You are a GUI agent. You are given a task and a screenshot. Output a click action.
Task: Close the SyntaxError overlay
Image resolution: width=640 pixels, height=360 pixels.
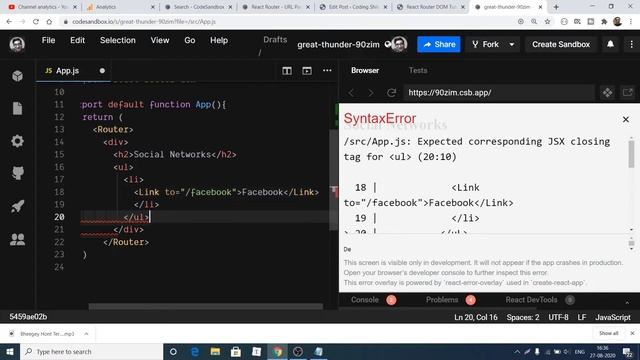[x=626, y=119]
